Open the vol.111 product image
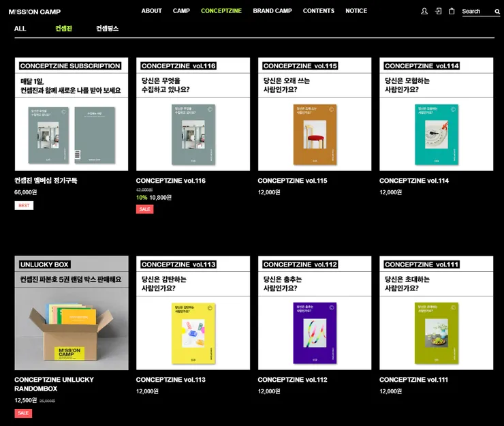Image resolution: width=504 pixels, height=426 pixels. [x=436, y=313]
